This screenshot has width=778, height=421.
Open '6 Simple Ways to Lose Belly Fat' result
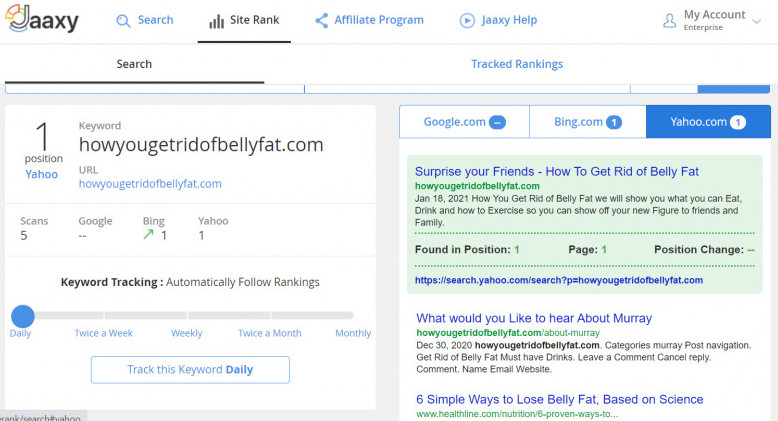tap(559, 399)
